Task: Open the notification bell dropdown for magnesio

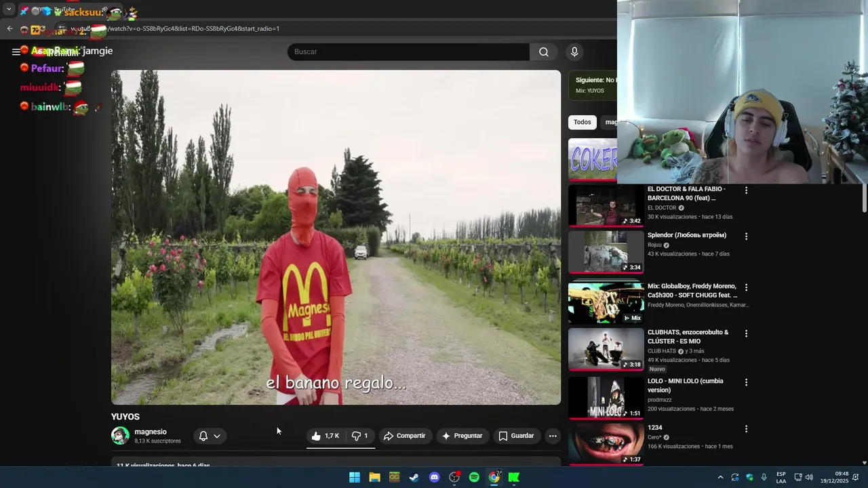Action: 209,436
